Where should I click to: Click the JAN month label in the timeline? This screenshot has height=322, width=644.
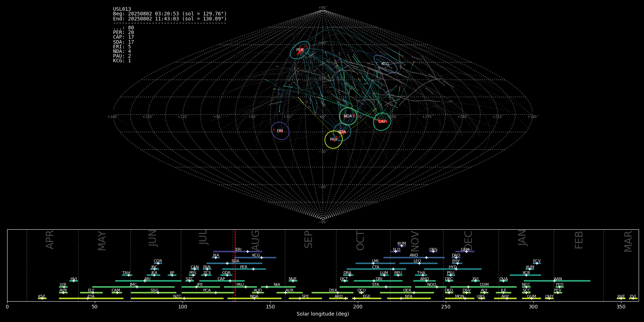click(522, 238)
